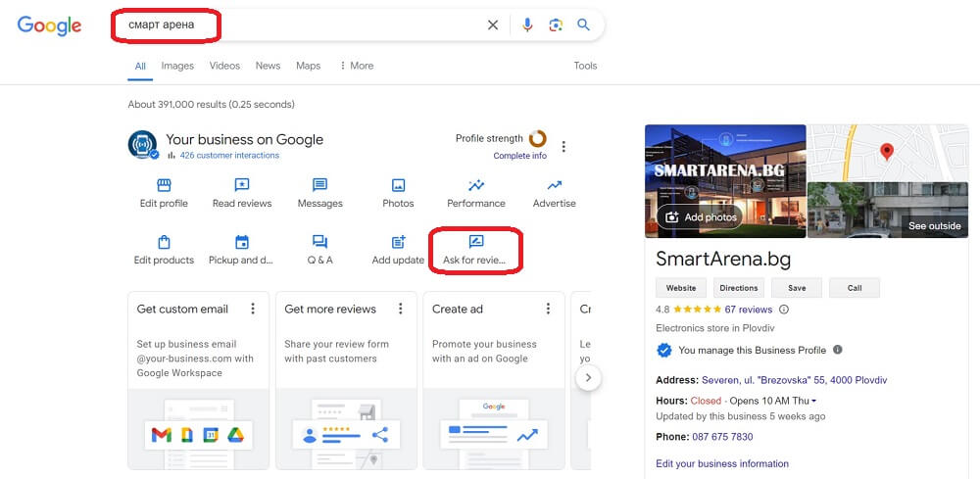Open the Get custom email card
980x479 pixels.
point(199,380)
